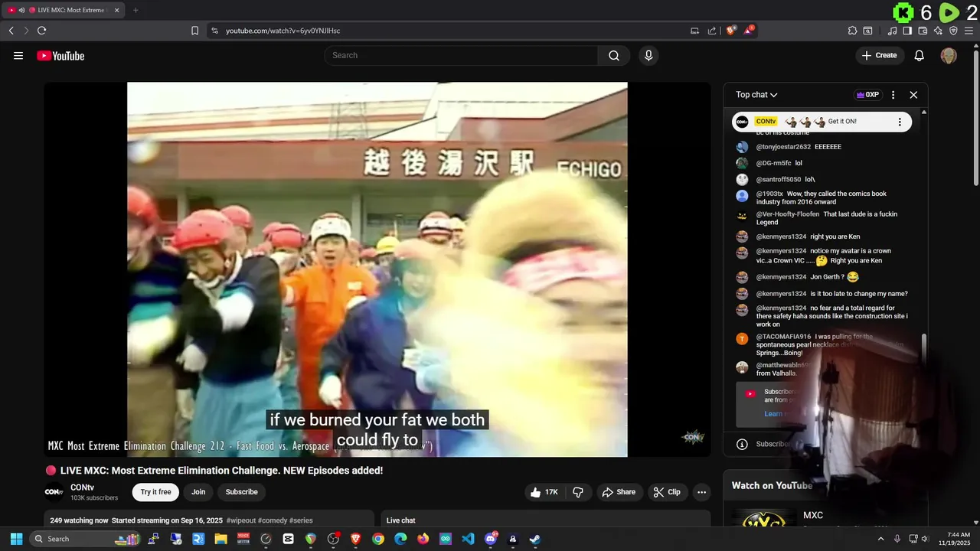Image resolution: width=980 pixels, height=551 pixels.
Task: Click @tonyjoestar2632 chat username
Action: click(x=783, y=147)
